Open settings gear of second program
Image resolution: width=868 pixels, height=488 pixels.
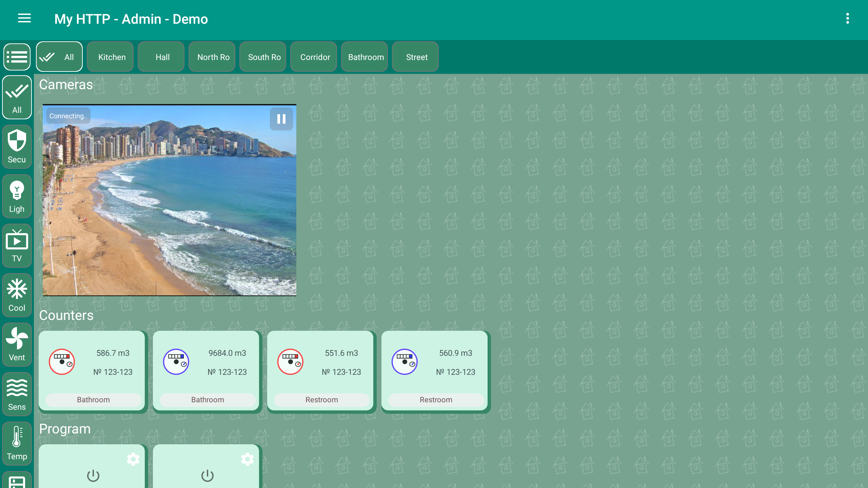[x=247, y=459]
